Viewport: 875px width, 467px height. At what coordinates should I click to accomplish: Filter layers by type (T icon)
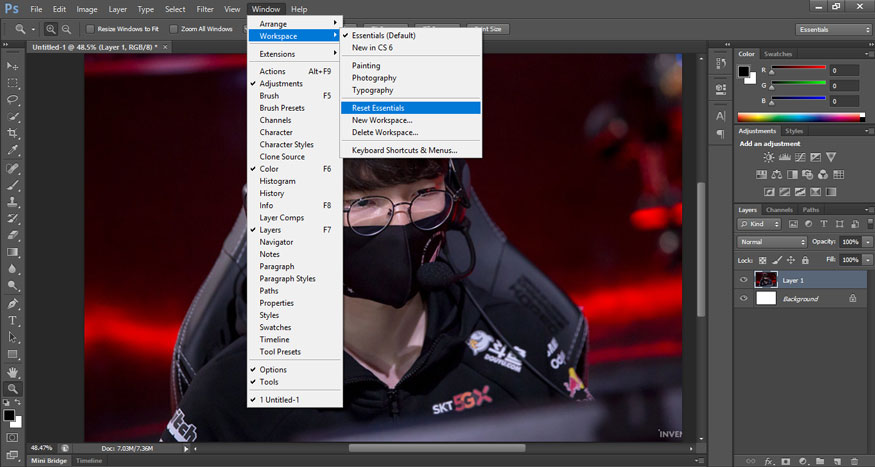(x=824, y=224)
